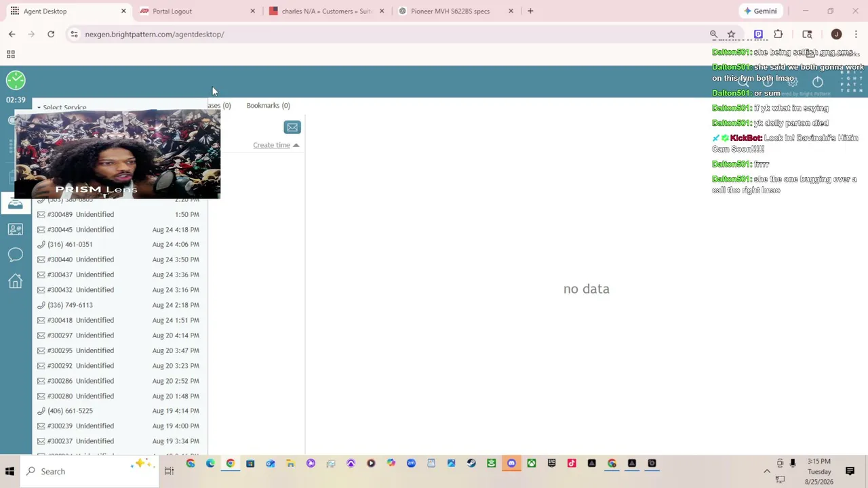
Task: Select the (336) 749-6113 call entry
Action: [x=119, y=305]
